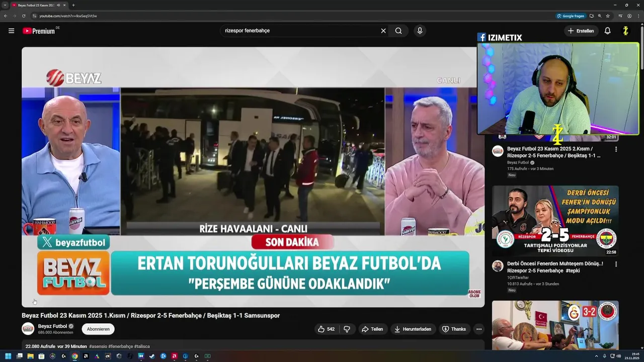Open network icon in system tray
This screenshot has height=362, width=644.
click(x=612, y=356)
